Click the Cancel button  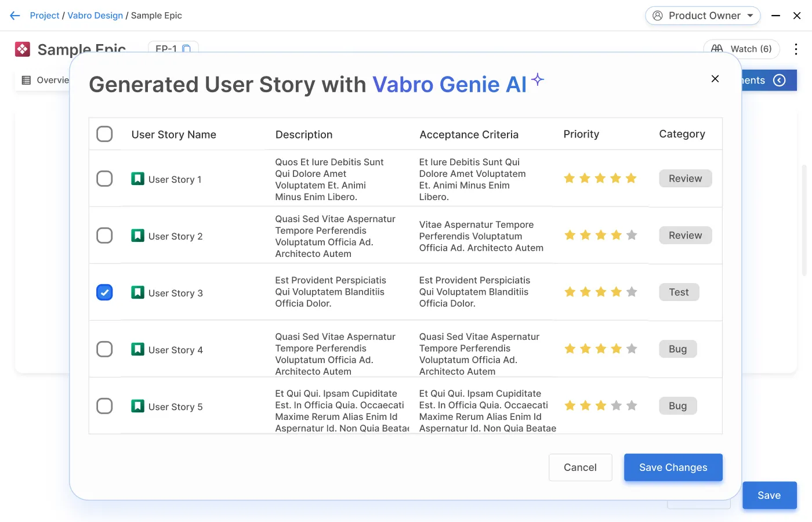[x=581, y=467]
